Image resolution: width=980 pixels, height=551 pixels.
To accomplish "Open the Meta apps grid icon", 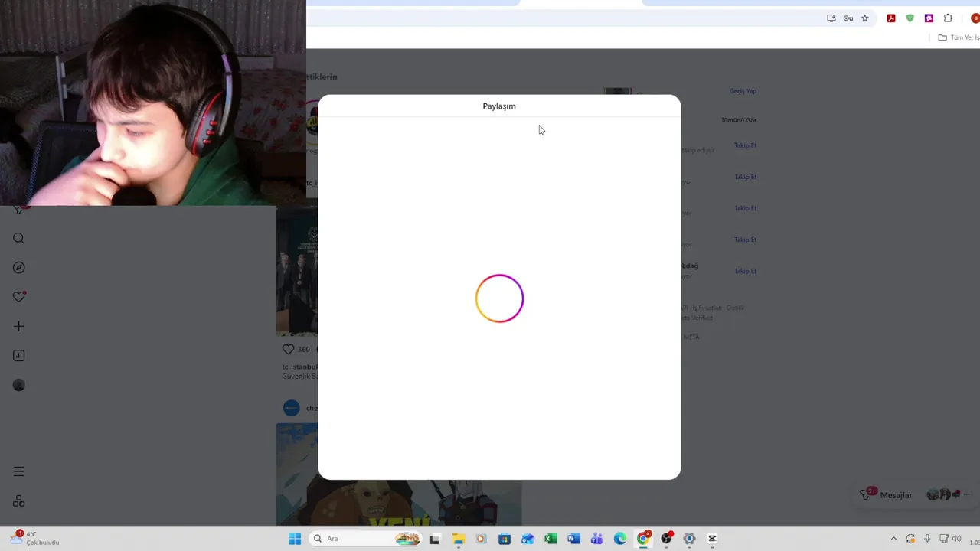I will (x=19, y=501).
